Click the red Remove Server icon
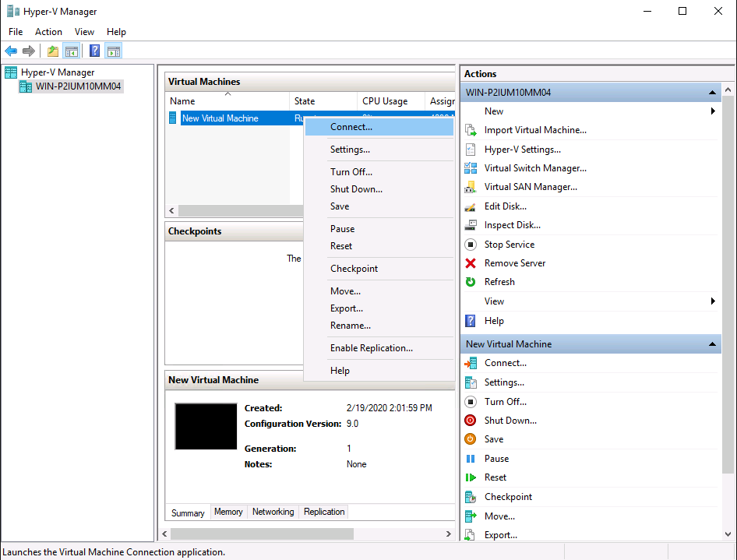 471,263
